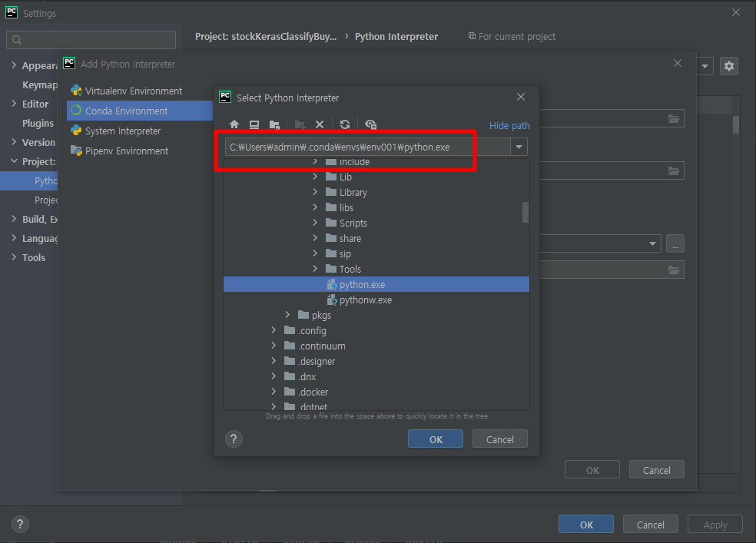756x543 pixels.
Task: Close the Select Python Interpreter dialog
Action: pos(521,97)
